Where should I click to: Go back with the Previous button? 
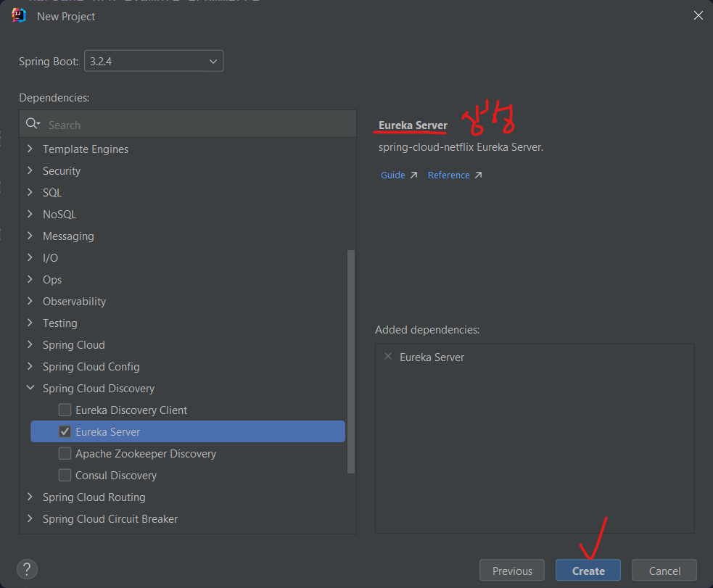(512, 571)
